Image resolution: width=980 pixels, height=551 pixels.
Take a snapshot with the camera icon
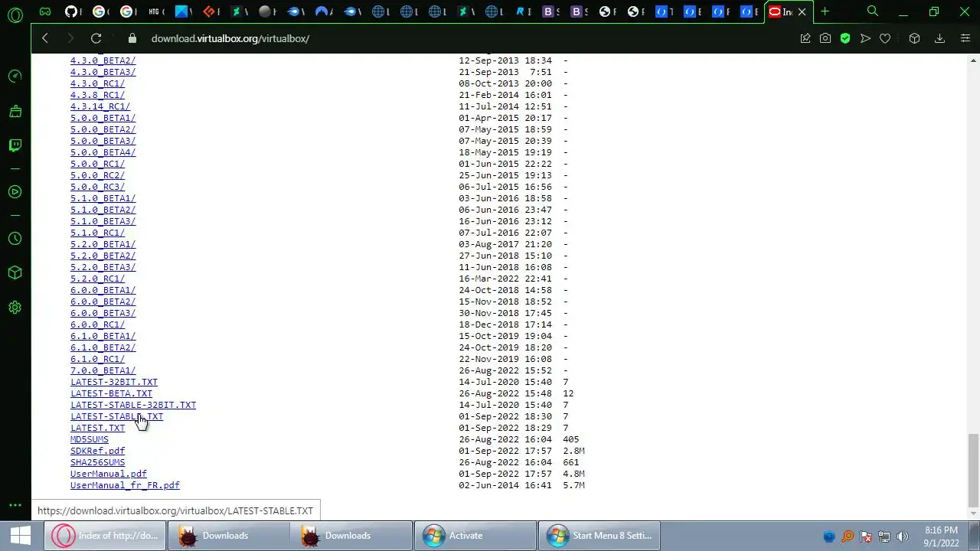coord(825,38)
